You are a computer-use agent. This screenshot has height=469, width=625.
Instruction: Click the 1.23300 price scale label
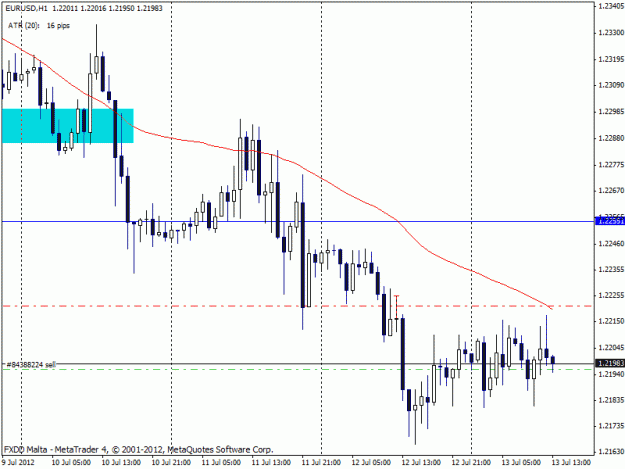[611, 32]
